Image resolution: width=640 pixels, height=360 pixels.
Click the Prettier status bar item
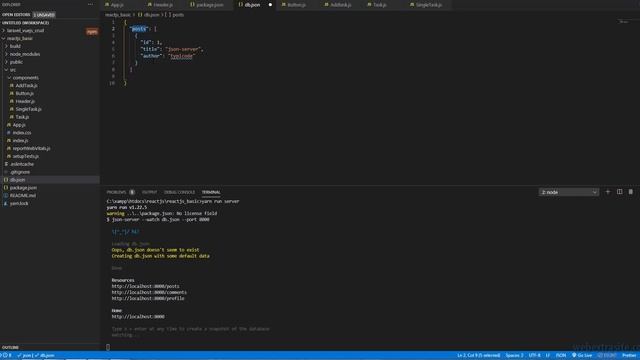(629, 356)
